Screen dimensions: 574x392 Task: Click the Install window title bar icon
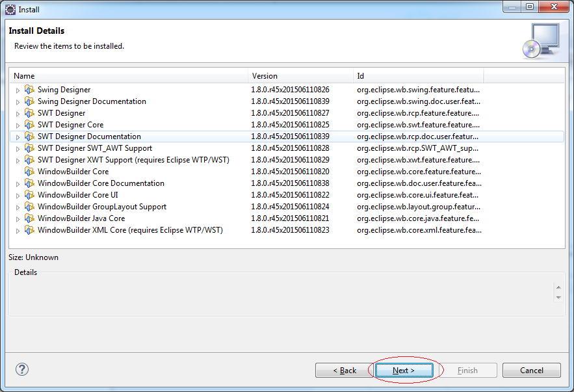coord(10,10)
